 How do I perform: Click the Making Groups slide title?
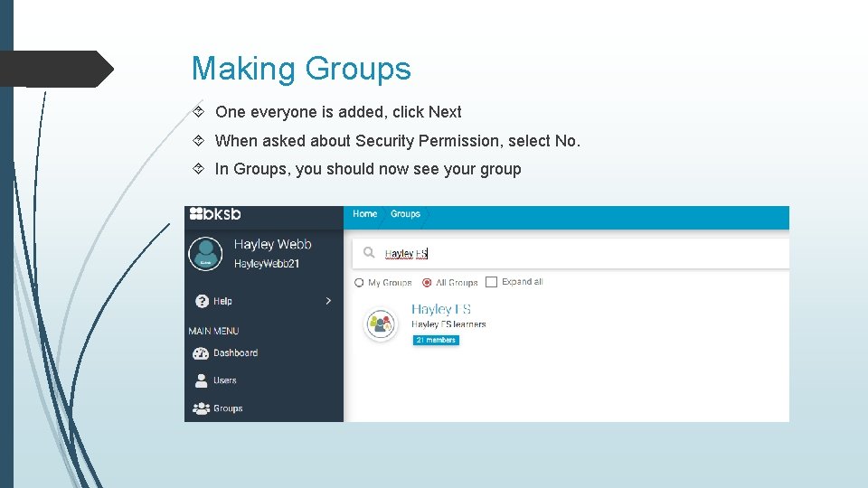pyautogui.click(x=301, y=69)
